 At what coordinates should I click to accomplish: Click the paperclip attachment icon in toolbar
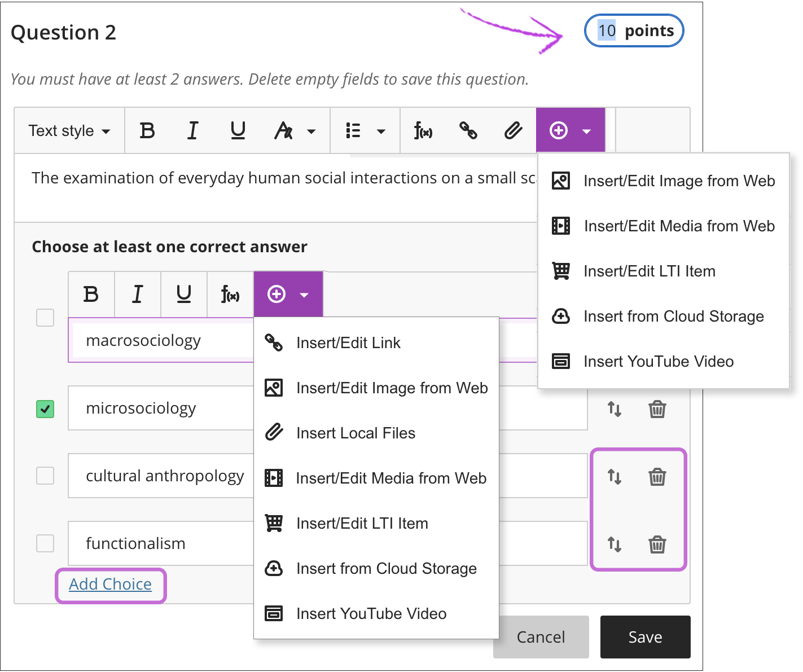(513, 131)
